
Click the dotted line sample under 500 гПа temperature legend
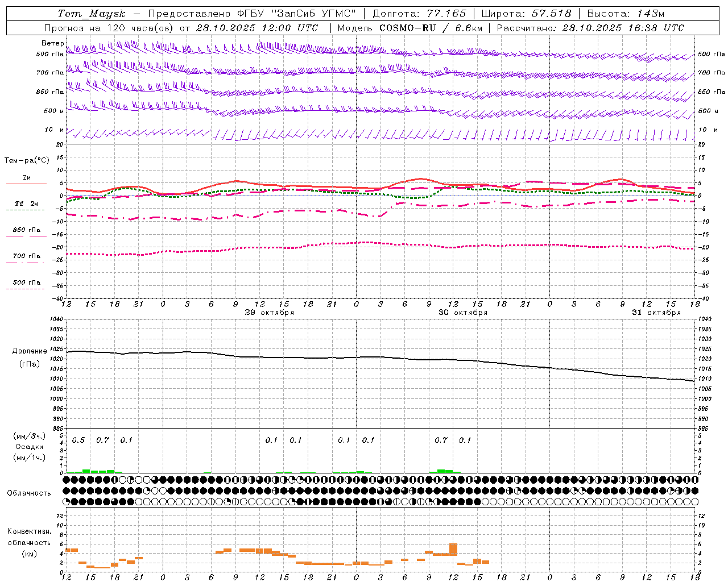pos(25,289)
